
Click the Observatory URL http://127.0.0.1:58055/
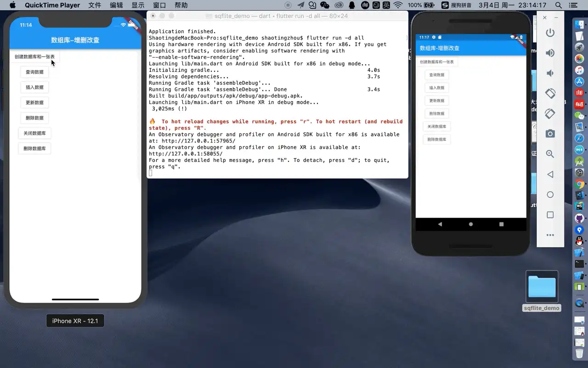pos(186,154)
